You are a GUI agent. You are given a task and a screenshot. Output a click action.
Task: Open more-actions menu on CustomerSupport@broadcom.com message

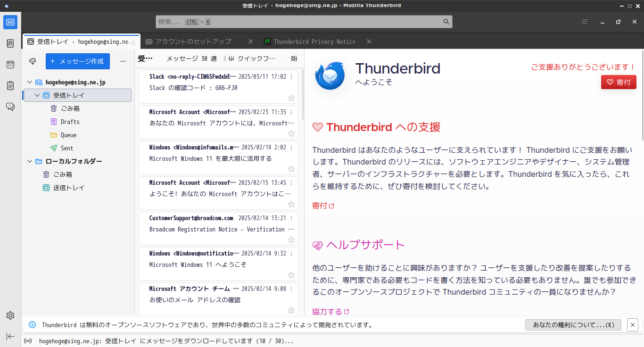tap(291, 218)
